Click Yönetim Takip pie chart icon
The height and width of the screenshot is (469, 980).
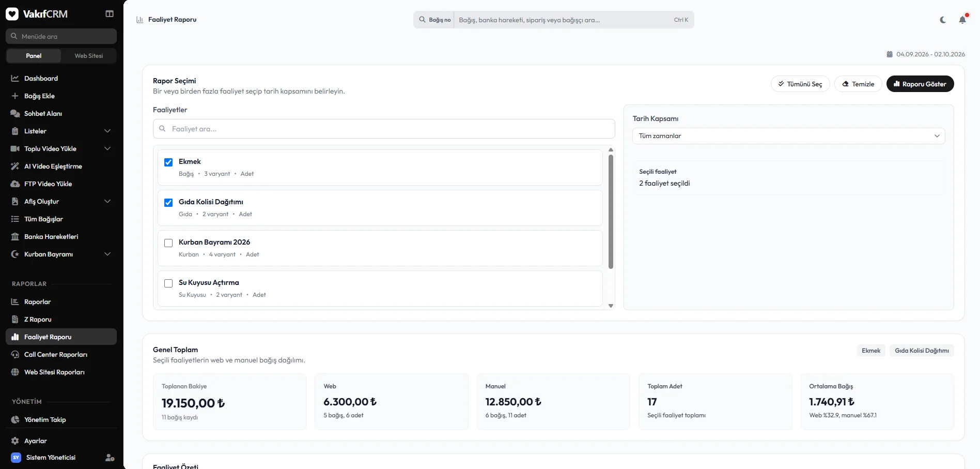(15, 420)
